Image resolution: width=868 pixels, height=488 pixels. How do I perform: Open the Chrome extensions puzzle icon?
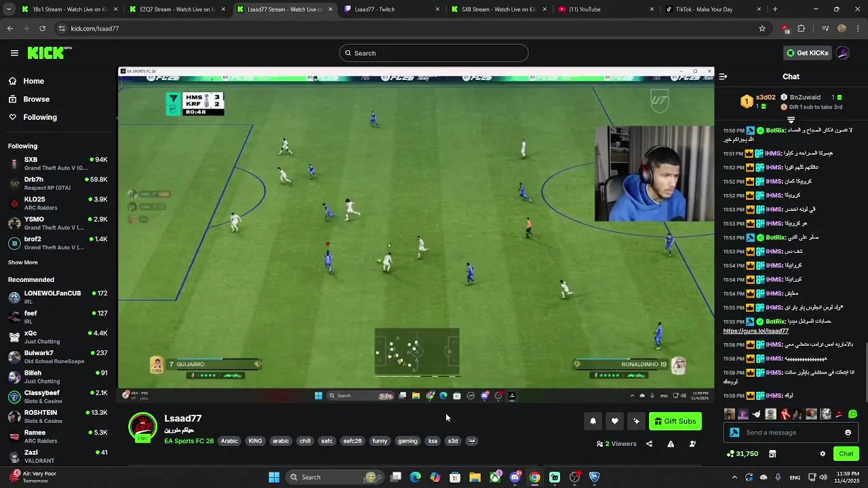pyautogui.click(x=802, y=28)
